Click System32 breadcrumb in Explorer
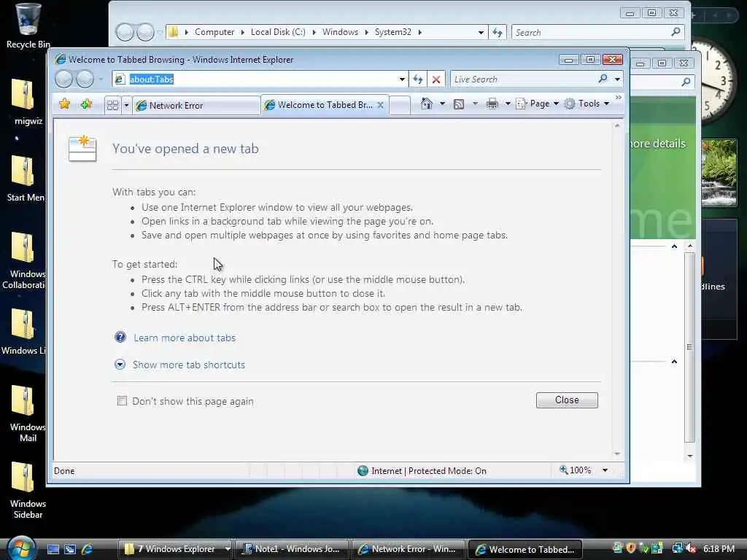This screenshot has height=560, width=747. point(392,32)
